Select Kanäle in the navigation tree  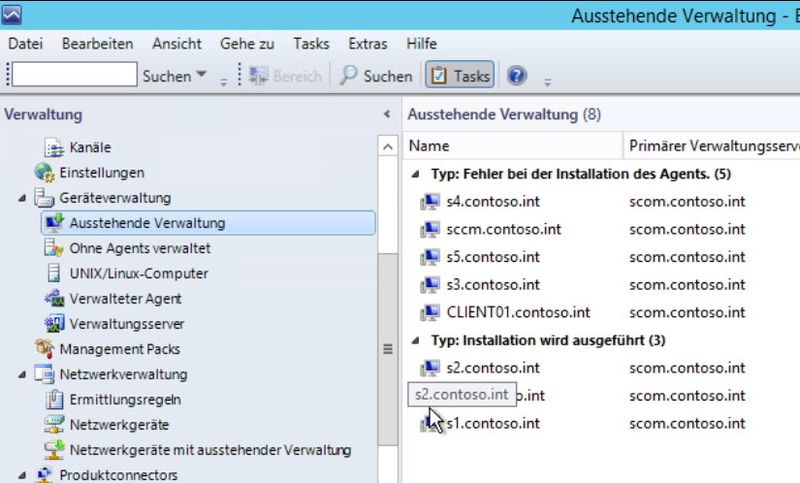click(x=90, y=147)
